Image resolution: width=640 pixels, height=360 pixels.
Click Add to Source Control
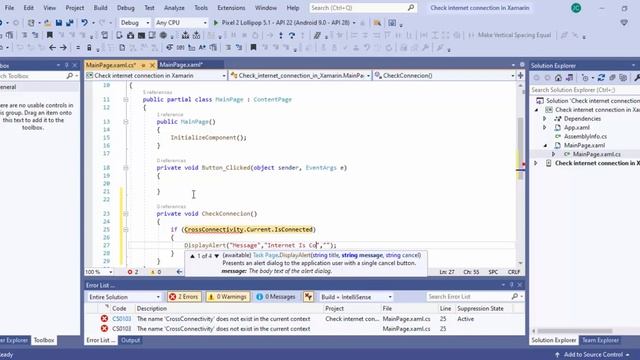592,355
